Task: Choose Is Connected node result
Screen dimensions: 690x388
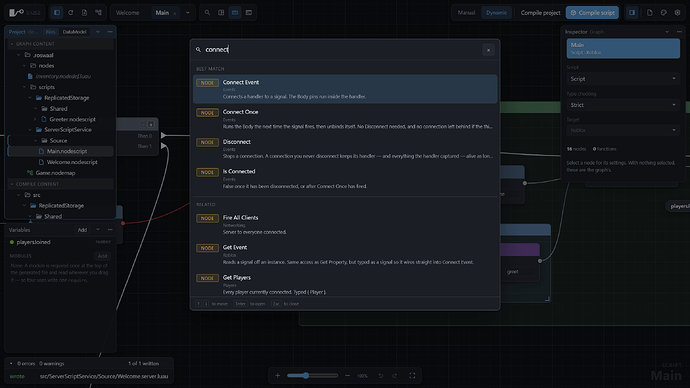Action: click(345, 179)
